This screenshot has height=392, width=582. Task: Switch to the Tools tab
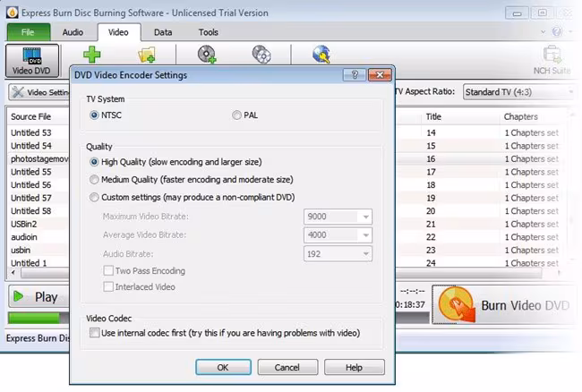pyautogui.click(x=209, y=32)
